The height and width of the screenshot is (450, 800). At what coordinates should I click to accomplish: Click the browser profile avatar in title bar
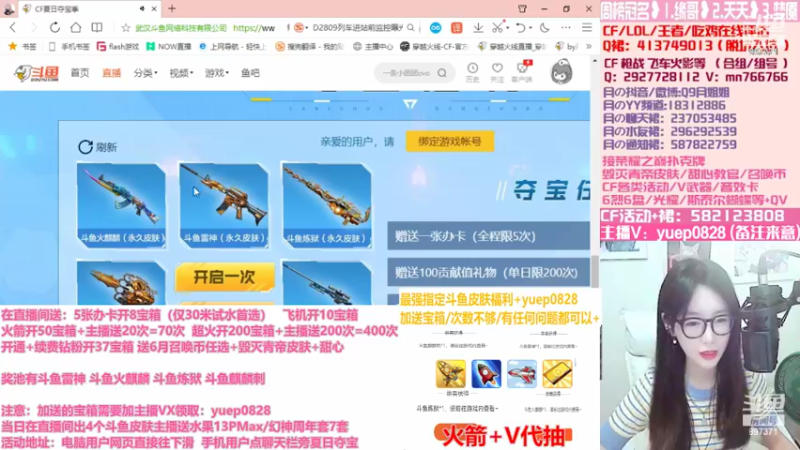8,9
